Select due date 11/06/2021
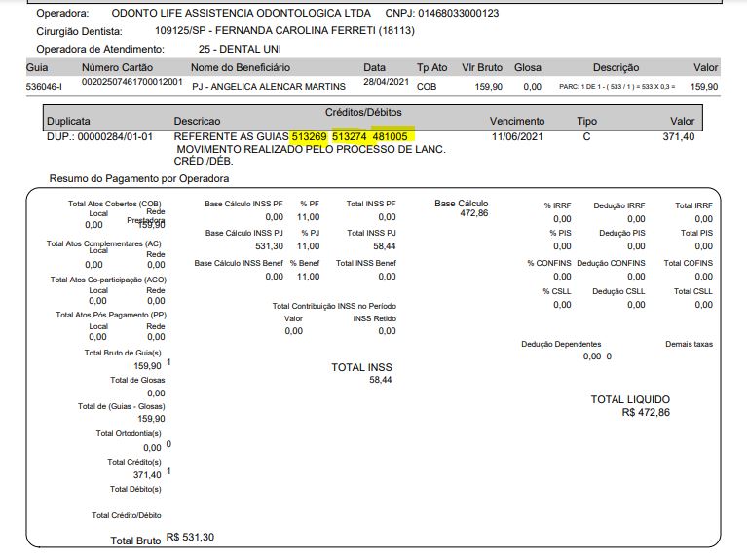Screen dimensions: 747x560 pyautogui.click(x=517, y=136)
